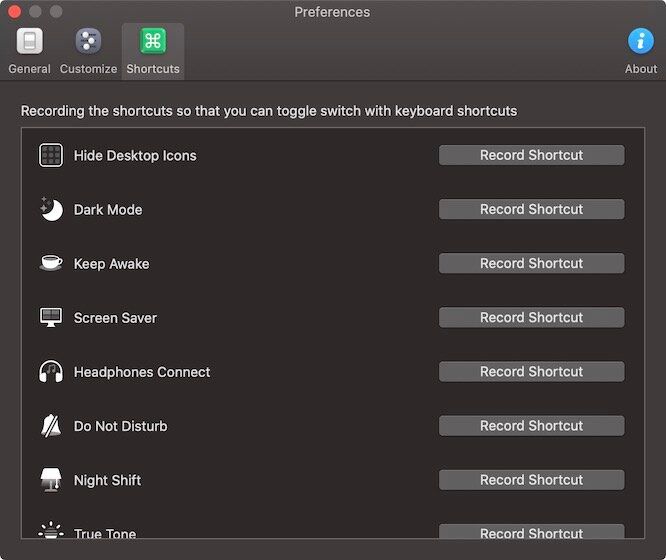Viewport: 666px width, 560px height.
Task: Click the Hide Desktop Icons grid icon
Action: coord(51,155)
